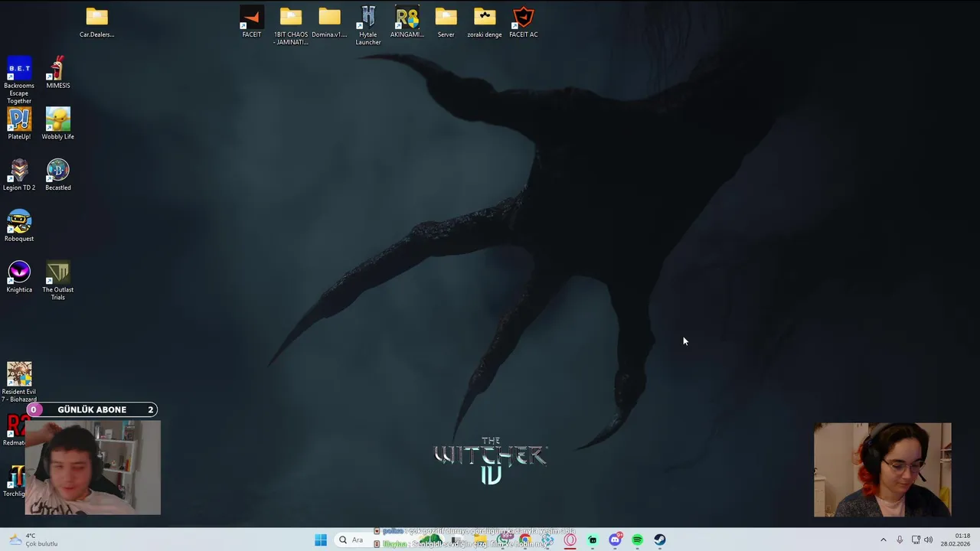980x551 pixels.
Task: Open Spotify from the taskbar
Action: 637,540
